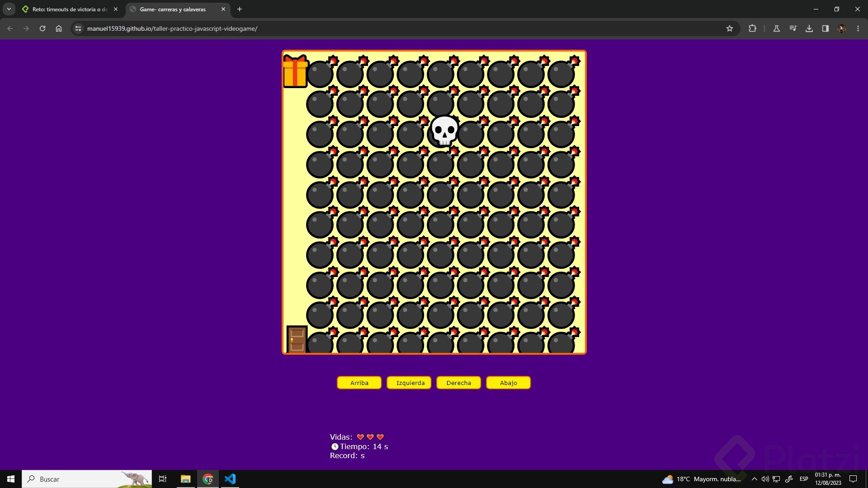Show hidden system tray icons

(754, 479)
